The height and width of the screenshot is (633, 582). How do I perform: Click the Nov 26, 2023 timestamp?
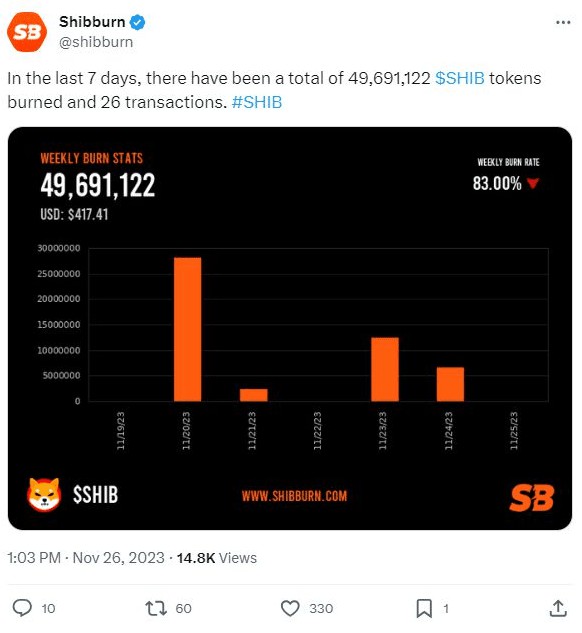119,558
